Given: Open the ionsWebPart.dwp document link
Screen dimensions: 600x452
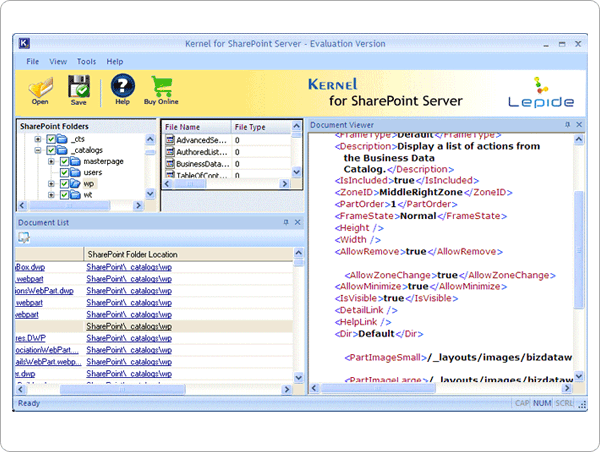Looking at the screenshot, I should pyautogui.click(x=44, y=290).
